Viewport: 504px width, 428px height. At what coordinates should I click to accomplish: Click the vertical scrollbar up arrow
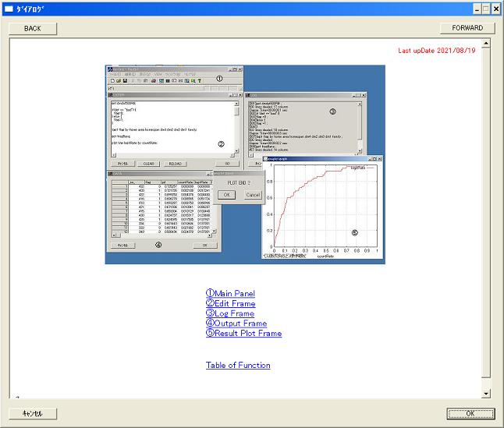point(487,44)
